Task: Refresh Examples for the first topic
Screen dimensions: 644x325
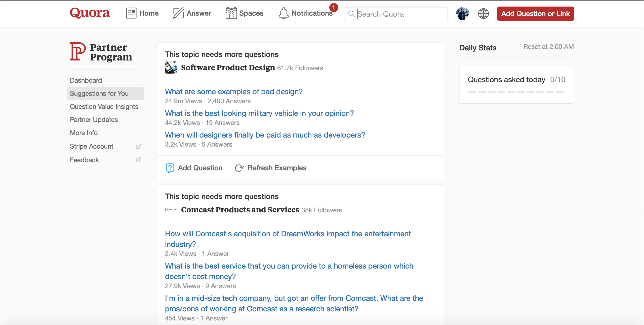Action: 271,168
